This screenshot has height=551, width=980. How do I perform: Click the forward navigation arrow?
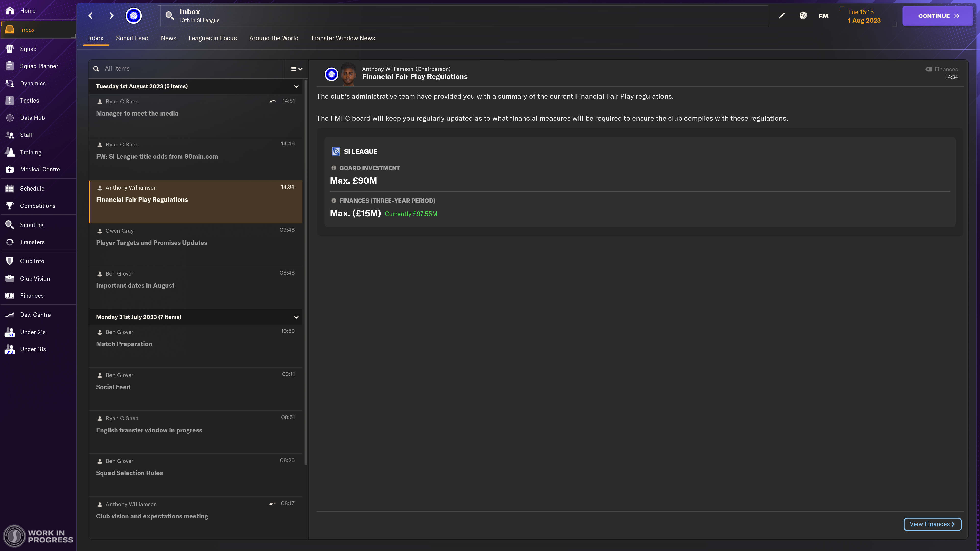(111, 16)
